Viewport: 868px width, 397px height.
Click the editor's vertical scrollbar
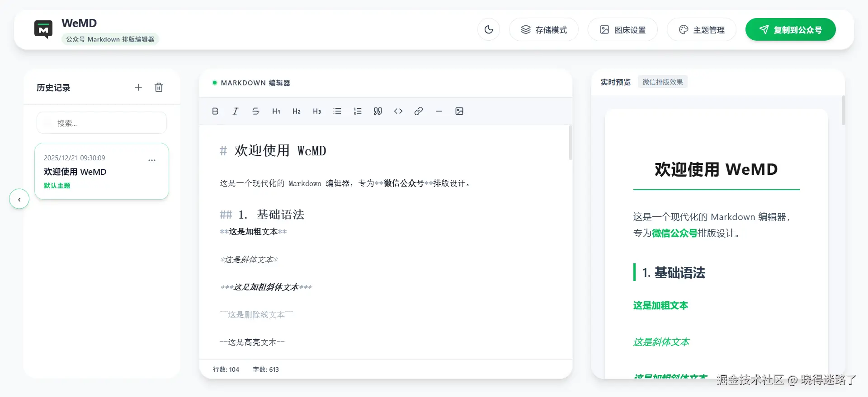coord(571,143)
